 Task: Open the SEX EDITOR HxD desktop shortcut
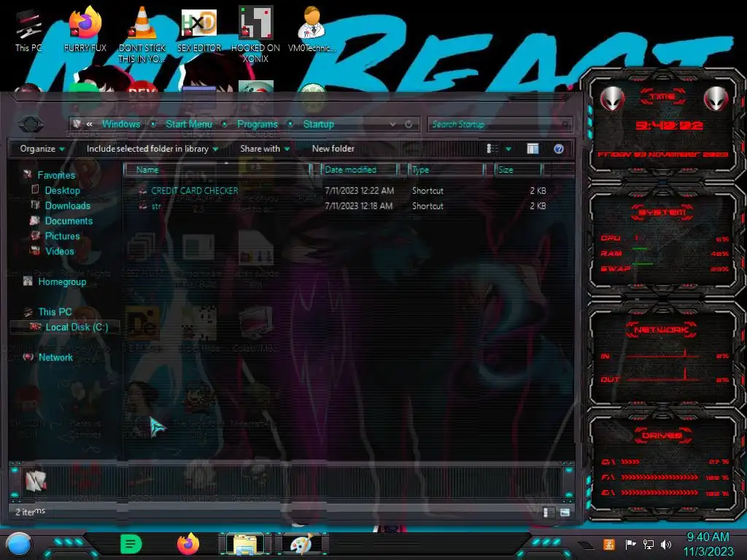[x=199, y=29]
